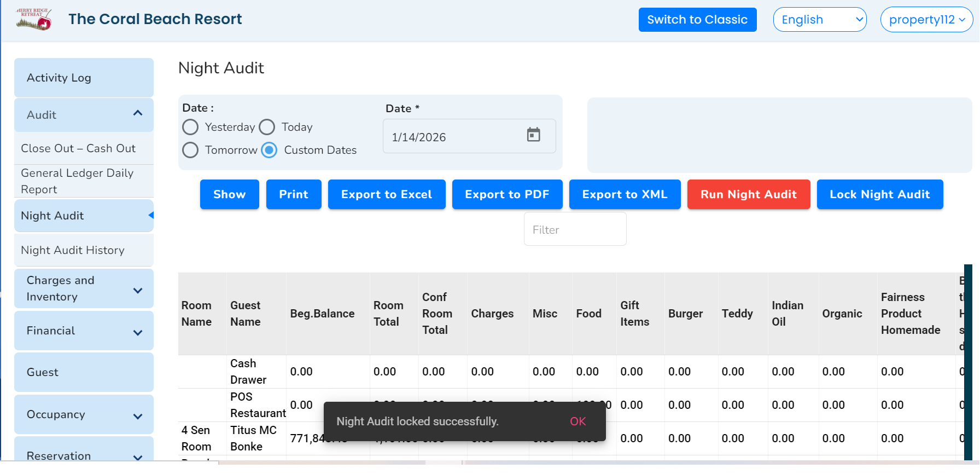980x474 pixels.
Task: Open the calendar date picker icon
Action: coord(533,135)
